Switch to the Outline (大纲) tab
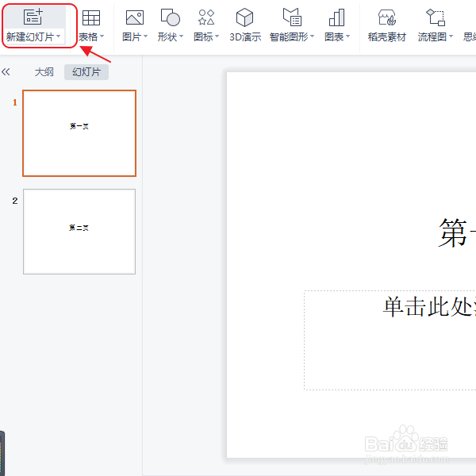 [44, 72]
